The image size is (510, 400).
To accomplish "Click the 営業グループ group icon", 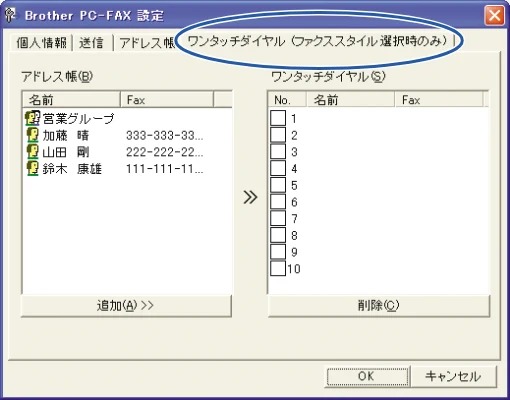I will click(33, 118).
